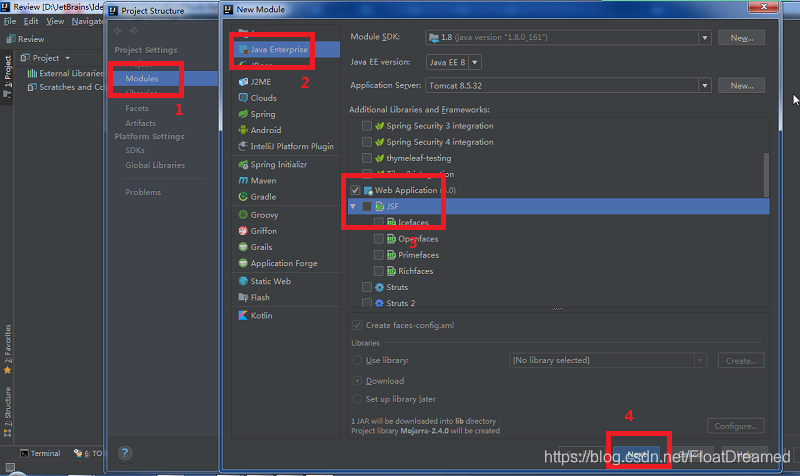Choose the Groovy module icon
Screen dimensions: 800x476
243,215
